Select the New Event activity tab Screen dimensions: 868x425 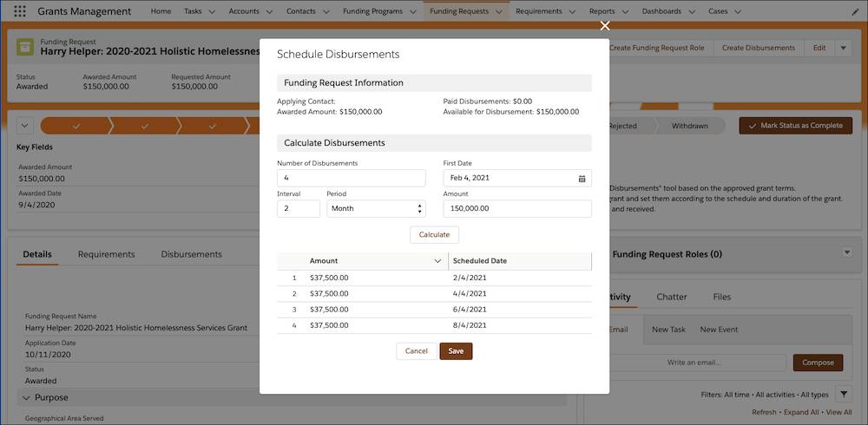pyautogui.click(x=719, y=330)
